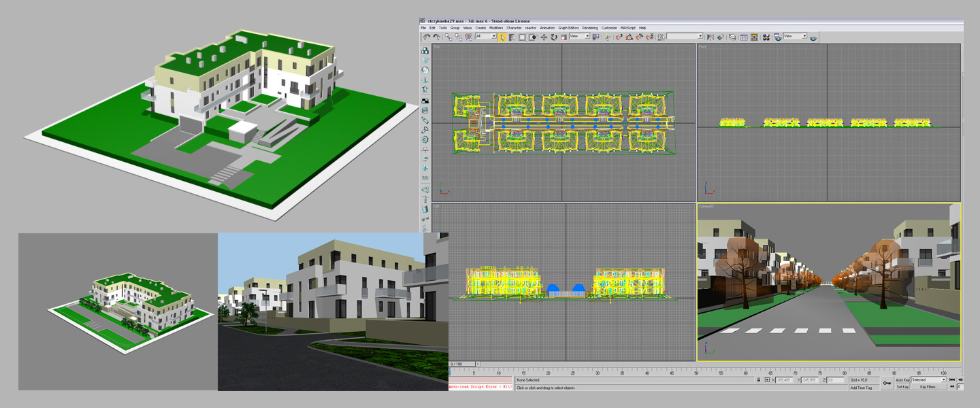Image resolution: width=980 pixels, height=408 pixels.
Task: Click the Mirror Selected Objects icon
Action: [x=710, y=37]
